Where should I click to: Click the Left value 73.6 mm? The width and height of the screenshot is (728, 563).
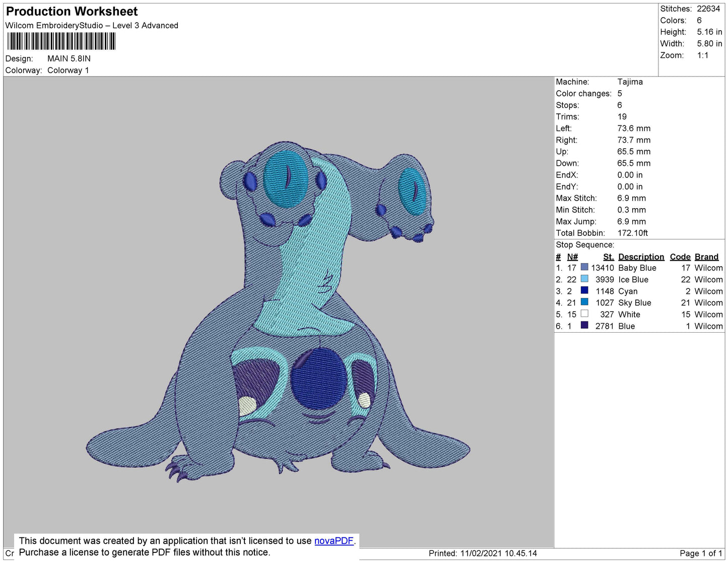[634, 129]
